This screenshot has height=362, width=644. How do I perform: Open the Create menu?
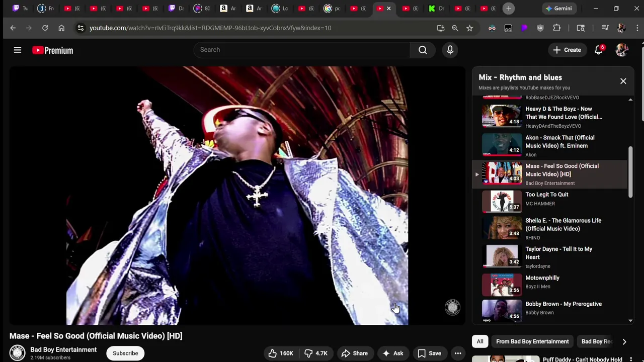click(x=567, y=50)
